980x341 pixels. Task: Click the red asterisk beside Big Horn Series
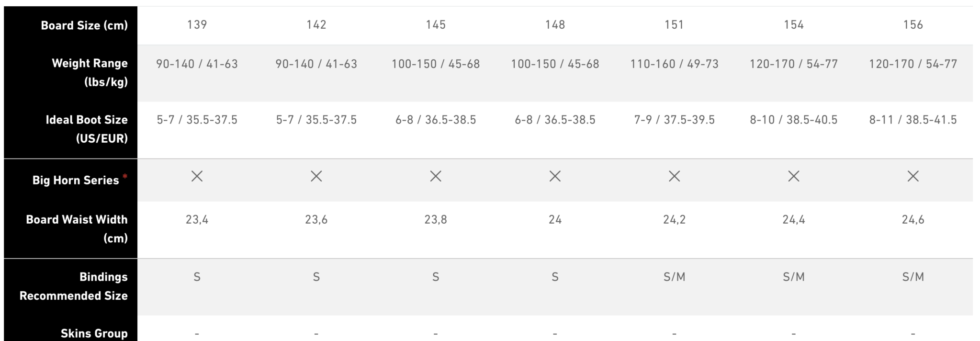(x=125, y=176)
